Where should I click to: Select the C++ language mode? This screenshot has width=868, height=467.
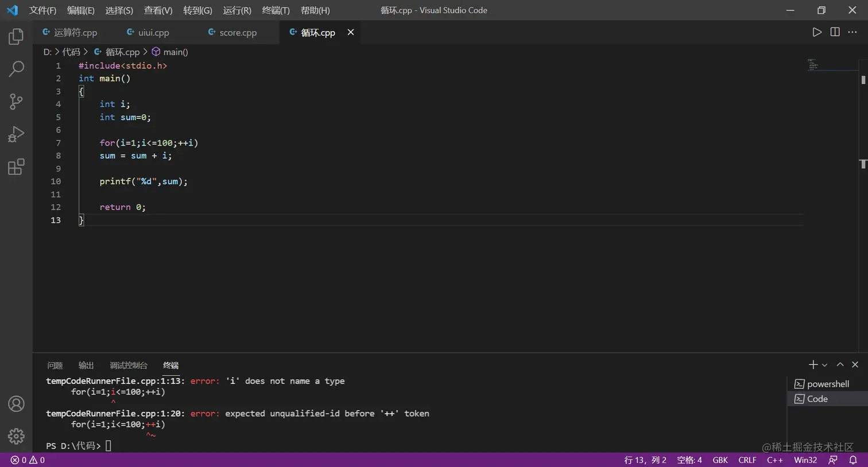click(774, 460)
